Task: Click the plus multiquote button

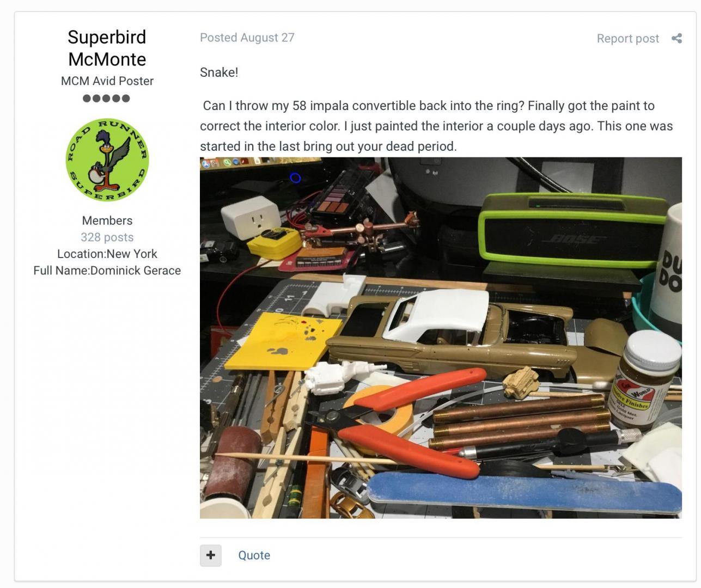Action: pyautogui.click(x=211, y=555)
